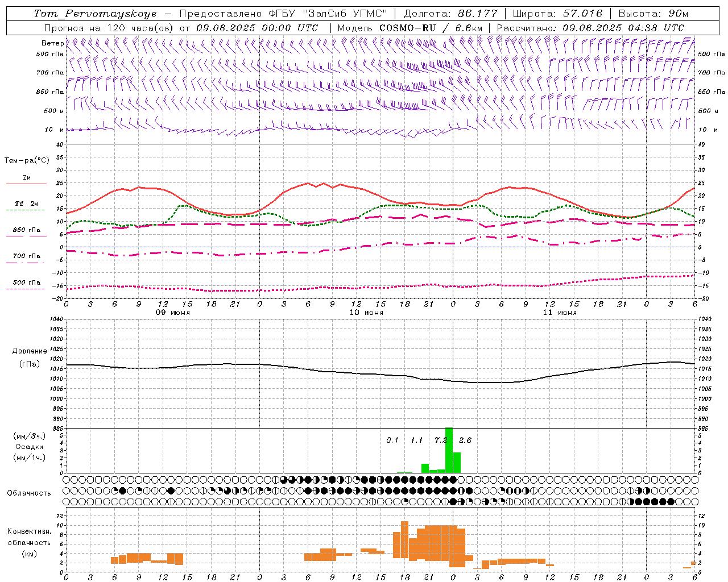Click the elevation text Высота: 90м
Image resolution: width=728 pixels, height=582 pixels.
(x=653, y=14)
